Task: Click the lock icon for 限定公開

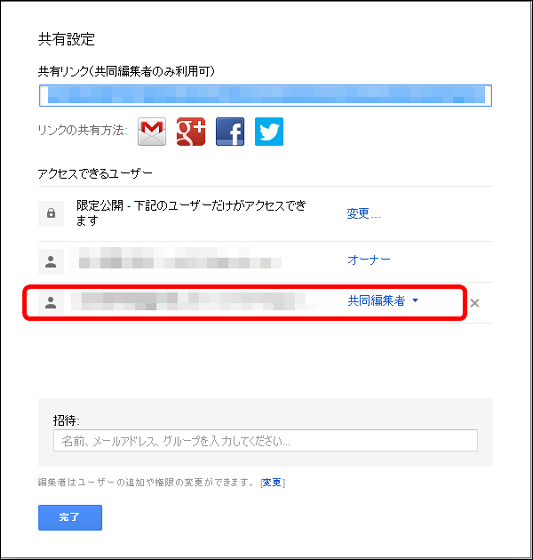Action: click(51, 214)
